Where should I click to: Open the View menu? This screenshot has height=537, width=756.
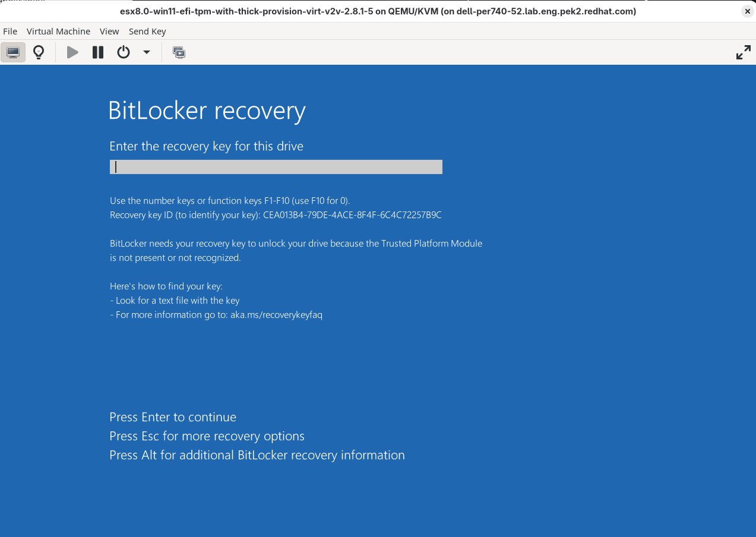coord(109,31)
